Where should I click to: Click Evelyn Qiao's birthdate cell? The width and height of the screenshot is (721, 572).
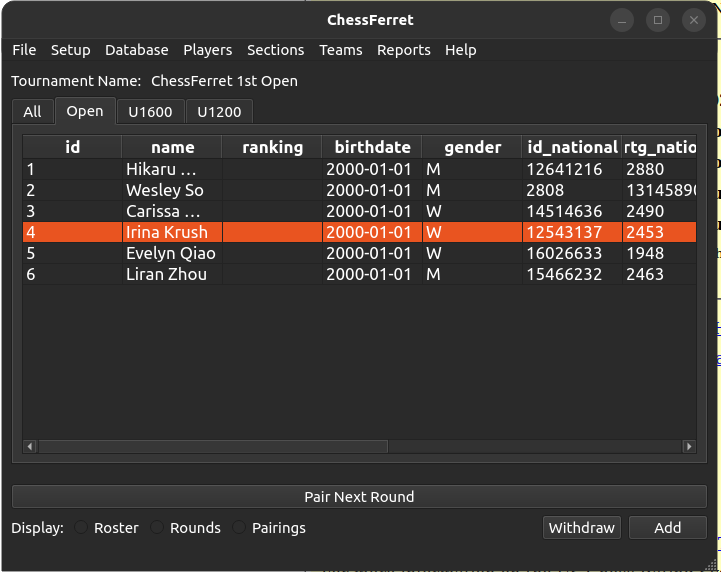tap(372, 253)
